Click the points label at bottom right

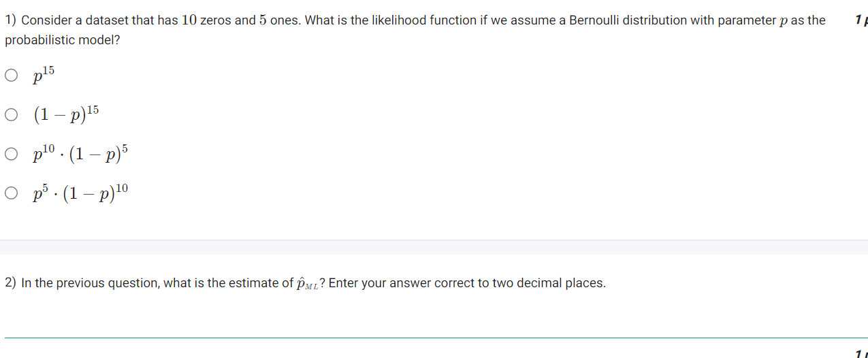[x=861, y=353]
